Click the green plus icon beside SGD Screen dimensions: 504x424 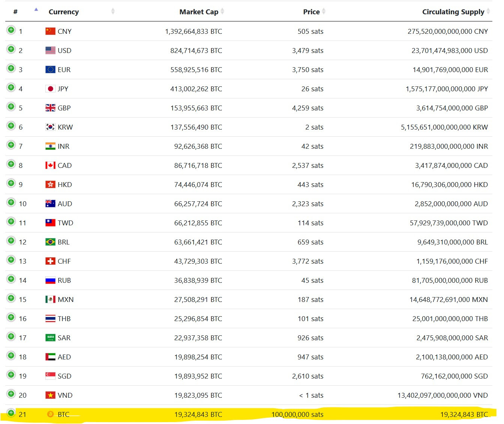click(x=11, y=375)
